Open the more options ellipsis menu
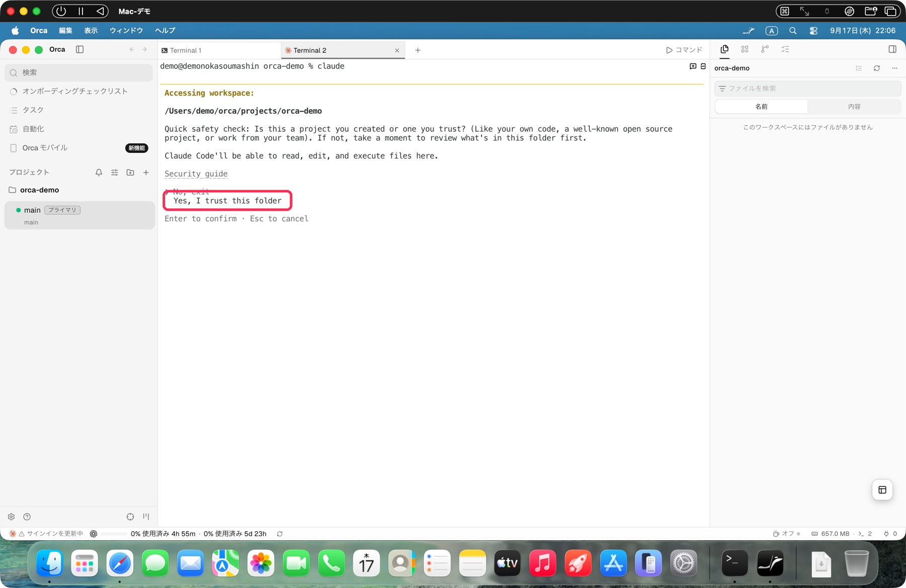This screenshot has width=906, height=588. 894,68
